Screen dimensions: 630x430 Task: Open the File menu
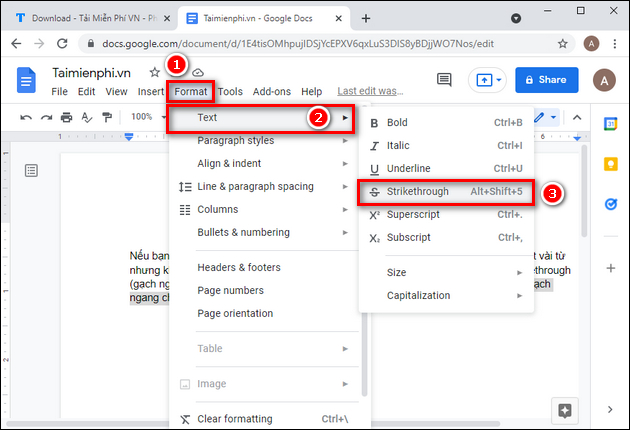click(x=59, y=92)
